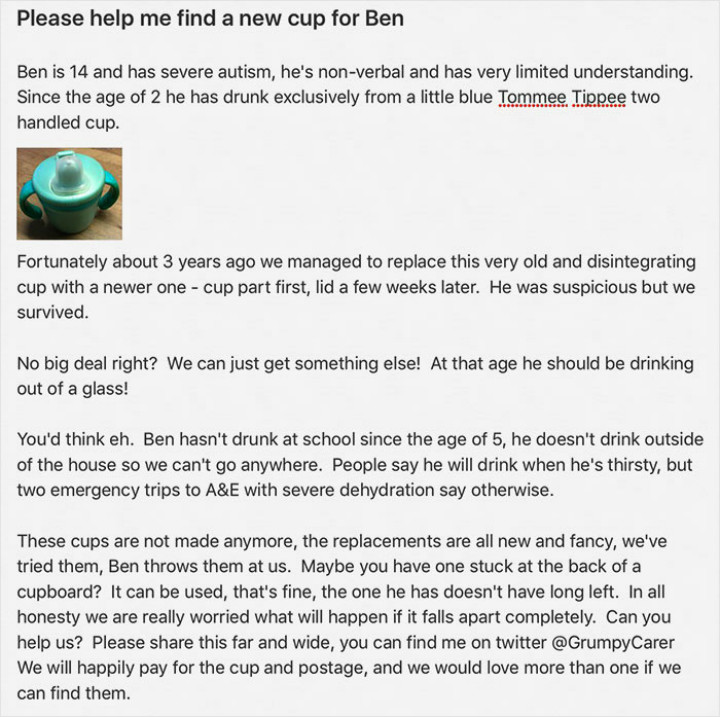Click the phrase 'These cups are not made anymore'
This screenshot has width=720, height=717.
(x=155, y=541)
